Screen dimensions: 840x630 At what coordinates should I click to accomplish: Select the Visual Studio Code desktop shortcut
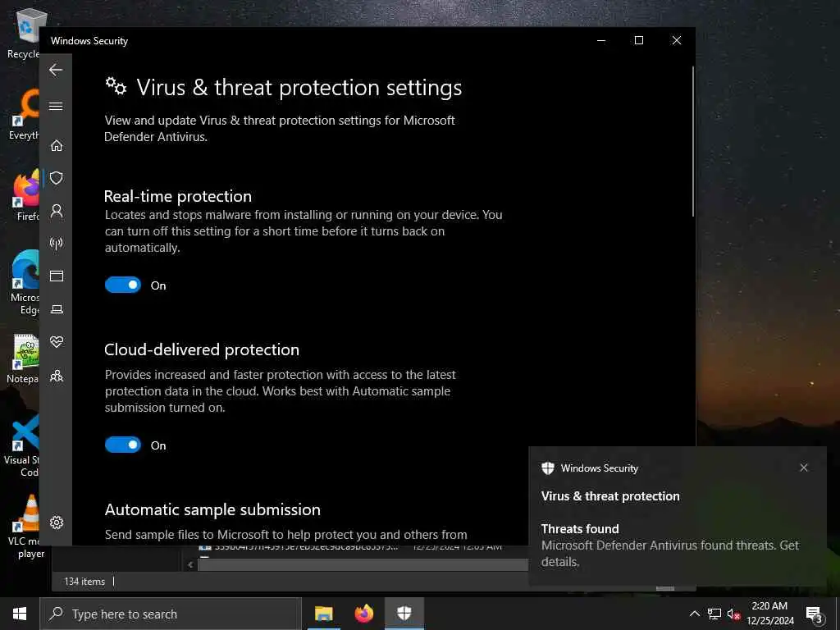(x=22, y=445)
